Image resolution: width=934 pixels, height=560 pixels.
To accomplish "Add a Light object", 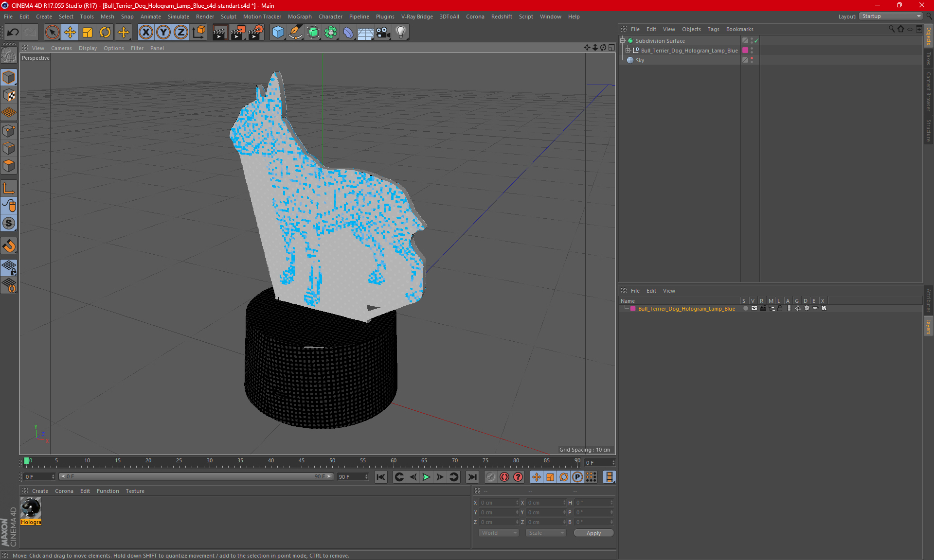I will [x=401, y=33].
